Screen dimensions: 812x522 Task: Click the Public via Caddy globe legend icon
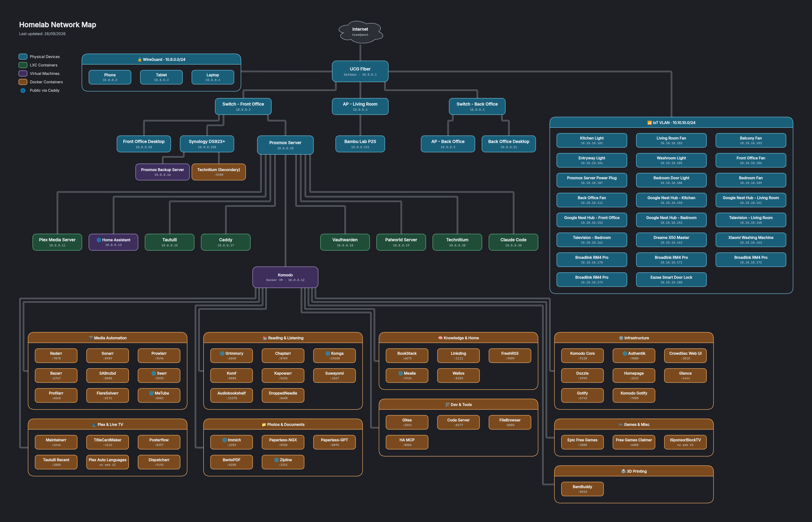23,91
